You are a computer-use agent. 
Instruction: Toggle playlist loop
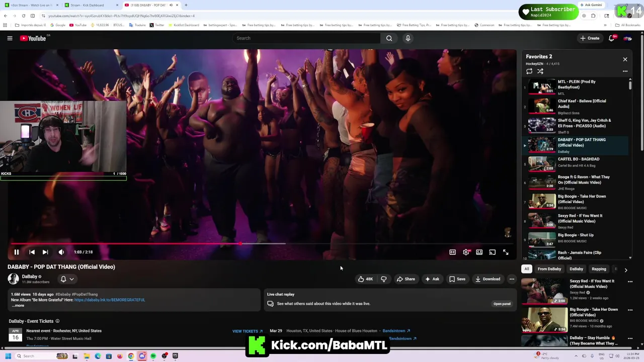pos(529,71)
